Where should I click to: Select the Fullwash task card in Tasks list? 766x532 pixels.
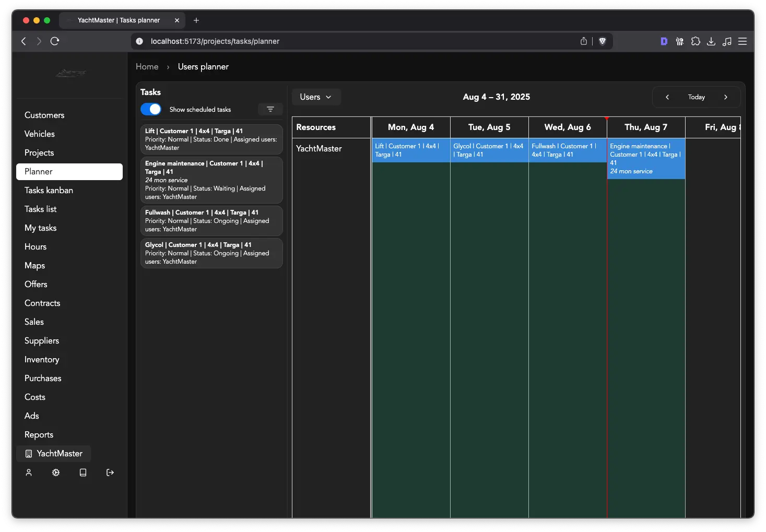point(211,221)
